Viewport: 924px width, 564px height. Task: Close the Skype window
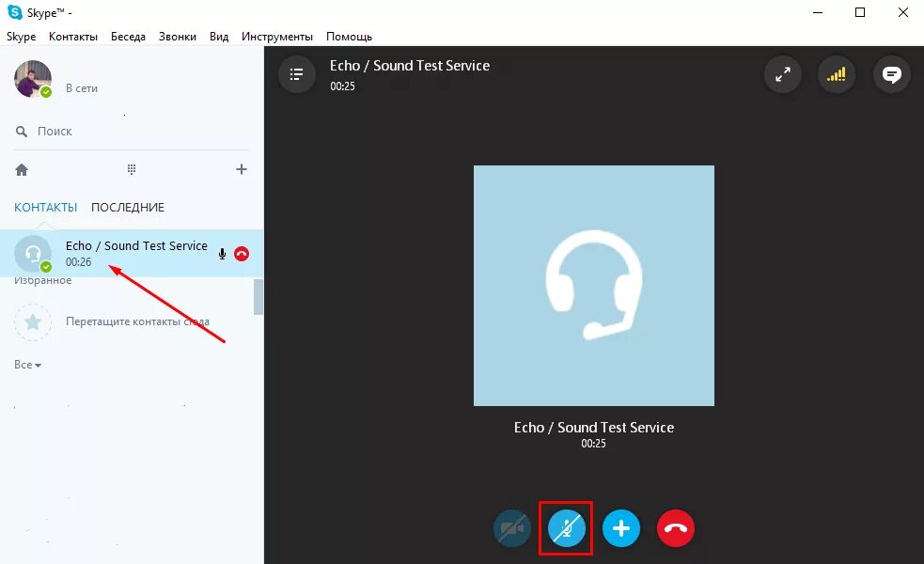pos(902,12)
